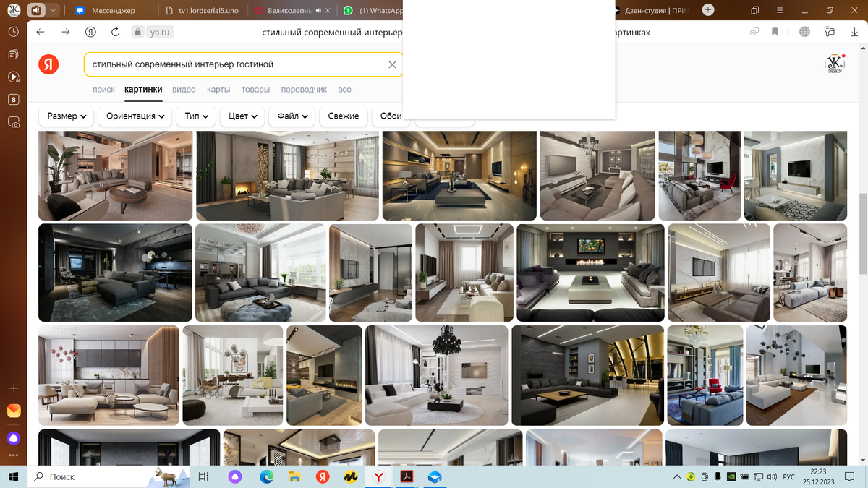Open the Adobe Acrobat taskbar icon
Viewport: 868px width, 488px height.
click(406, 477)
